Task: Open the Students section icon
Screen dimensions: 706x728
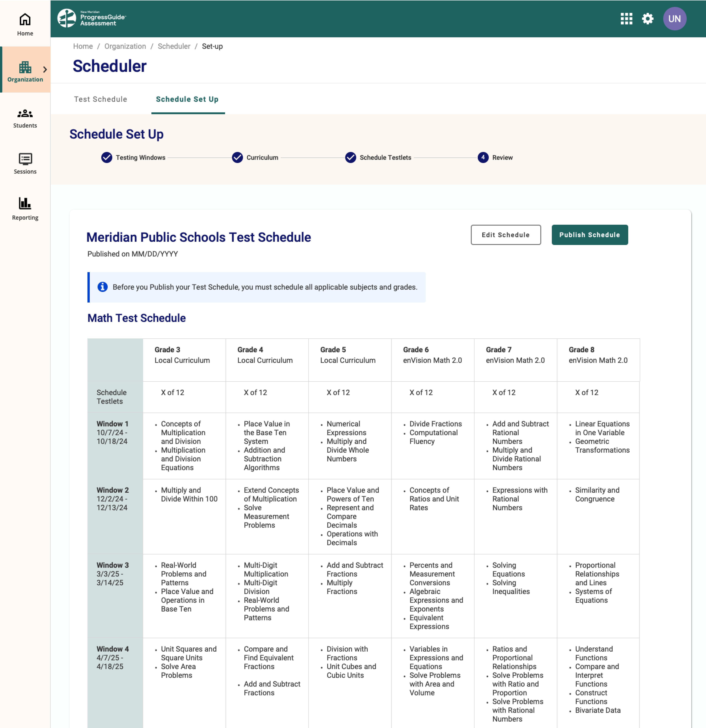Action: coord(25,113)
